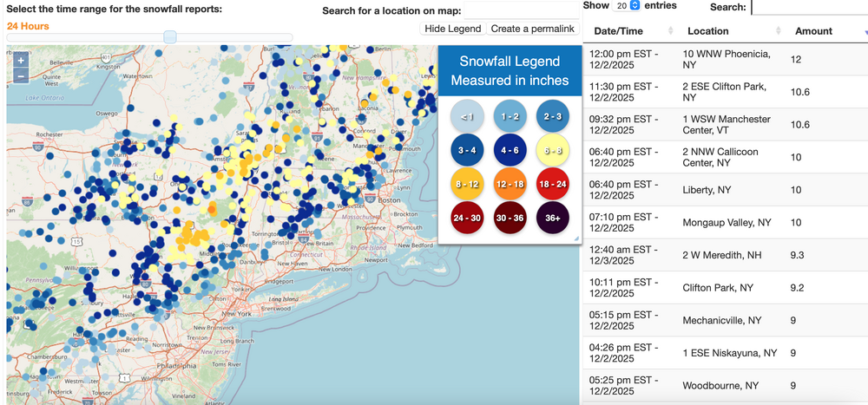The width and height of the screenshot is (868, 405).
Task: Click Create a permalink button
Action: [x=533, y=29]
